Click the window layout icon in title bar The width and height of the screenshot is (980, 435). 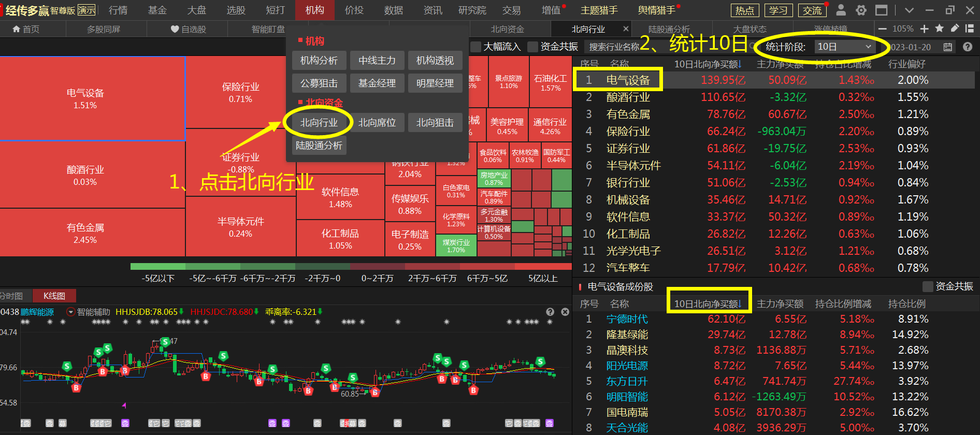(881, 10)
